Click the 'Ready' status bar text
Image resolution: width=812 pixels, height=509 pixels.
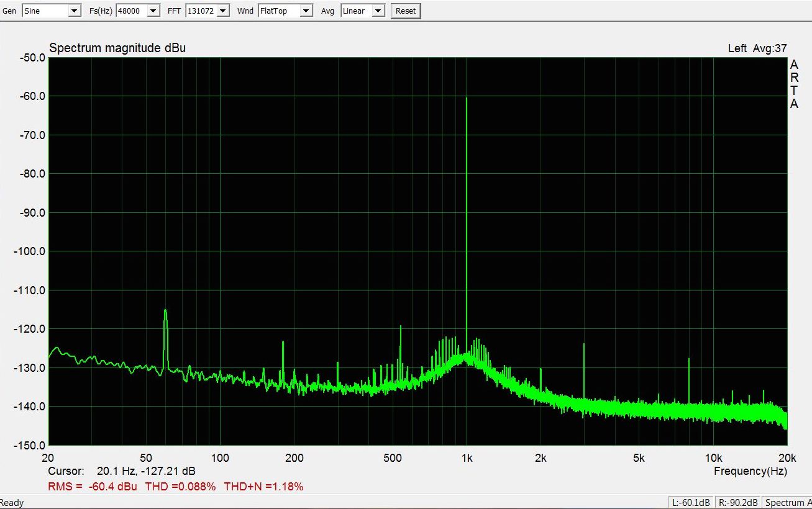click(12, 503)
